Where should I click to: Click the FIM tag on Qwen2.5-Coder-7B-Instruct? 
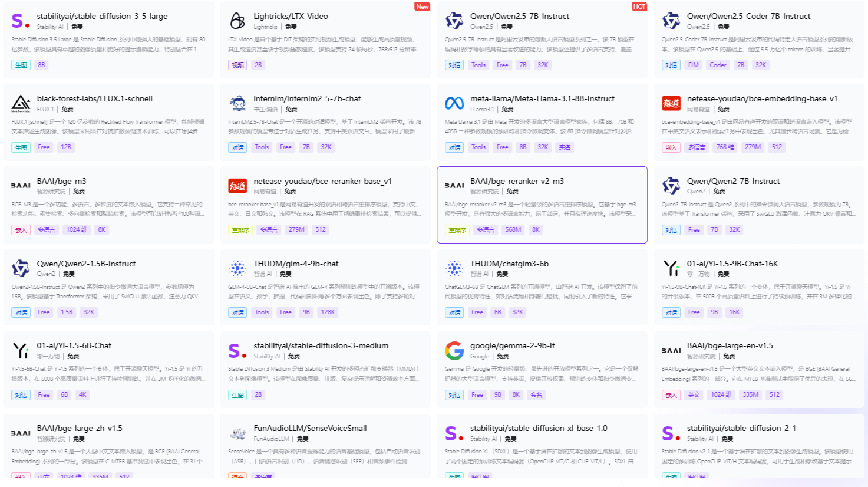(x=694, y=65)
